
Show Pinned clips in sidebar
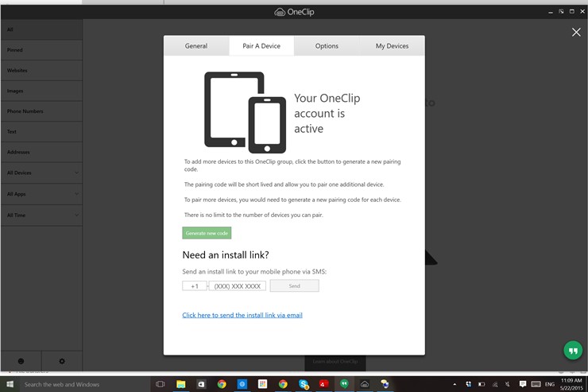(41, 50)
